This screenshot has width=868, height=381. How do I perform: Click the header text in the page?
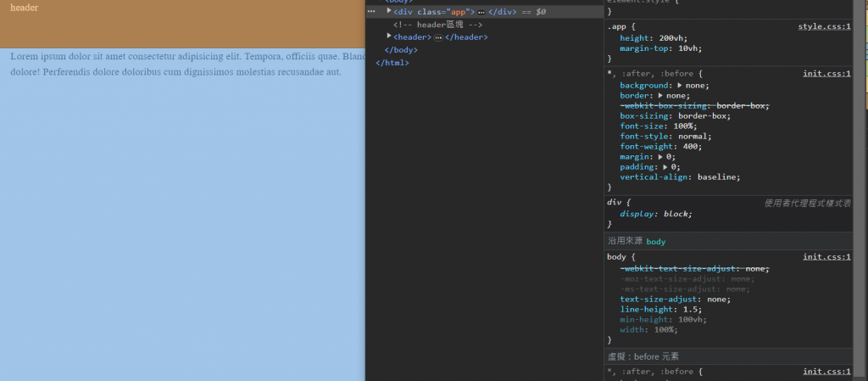pos(25,8)
